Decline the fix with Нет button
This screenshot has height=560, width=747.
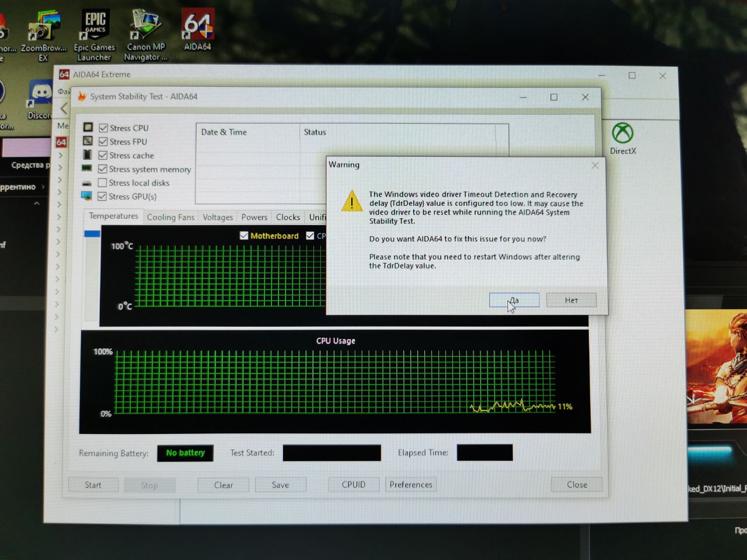click(x=571, y=300)
